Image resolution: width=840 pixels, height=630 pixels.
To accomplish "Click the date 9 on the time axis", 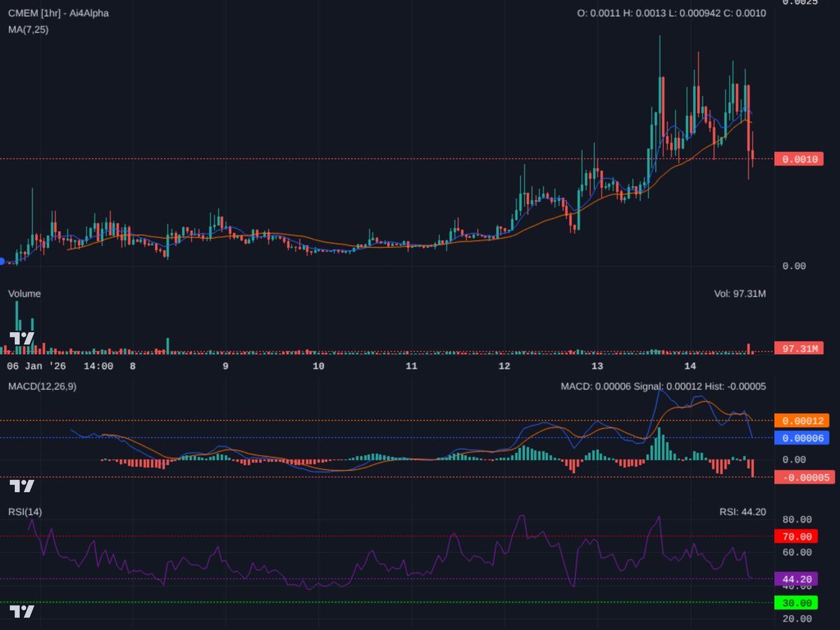I will (x=225, y=366).
